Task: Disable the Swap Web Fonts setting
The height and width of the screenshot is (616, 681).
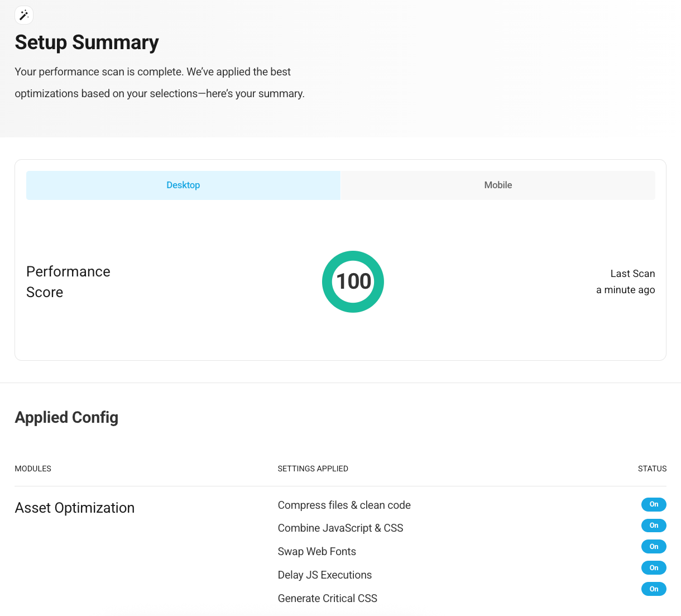Action: [x=654, y=547]
